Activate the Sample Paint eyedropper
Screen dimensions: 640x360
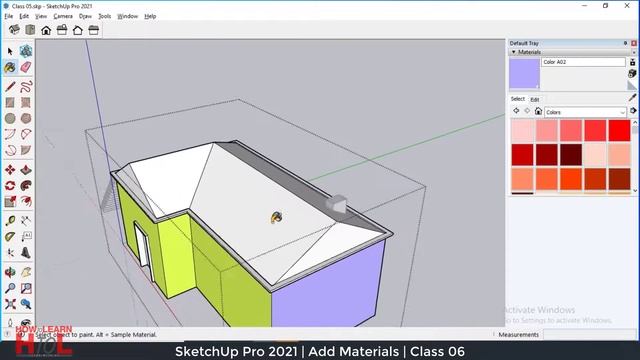632,98
